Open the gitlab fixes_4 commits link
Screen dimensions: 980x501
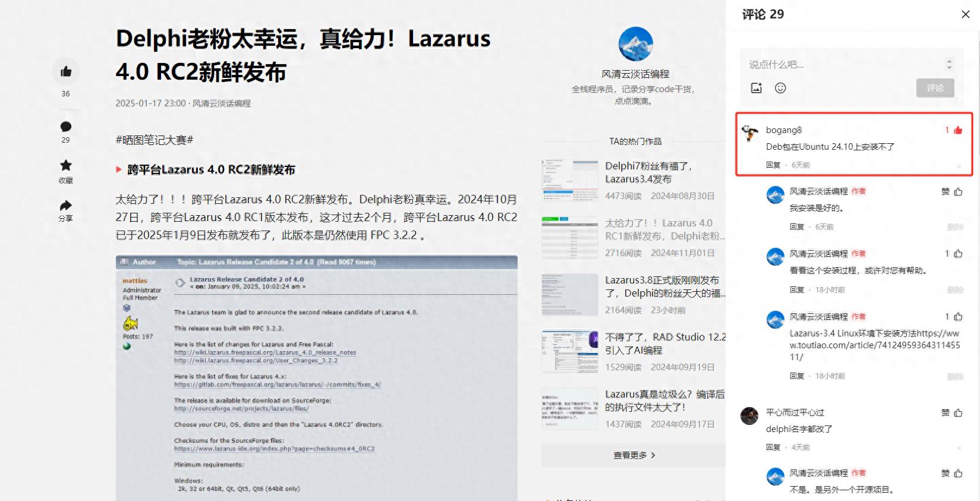tap(278, 385)
